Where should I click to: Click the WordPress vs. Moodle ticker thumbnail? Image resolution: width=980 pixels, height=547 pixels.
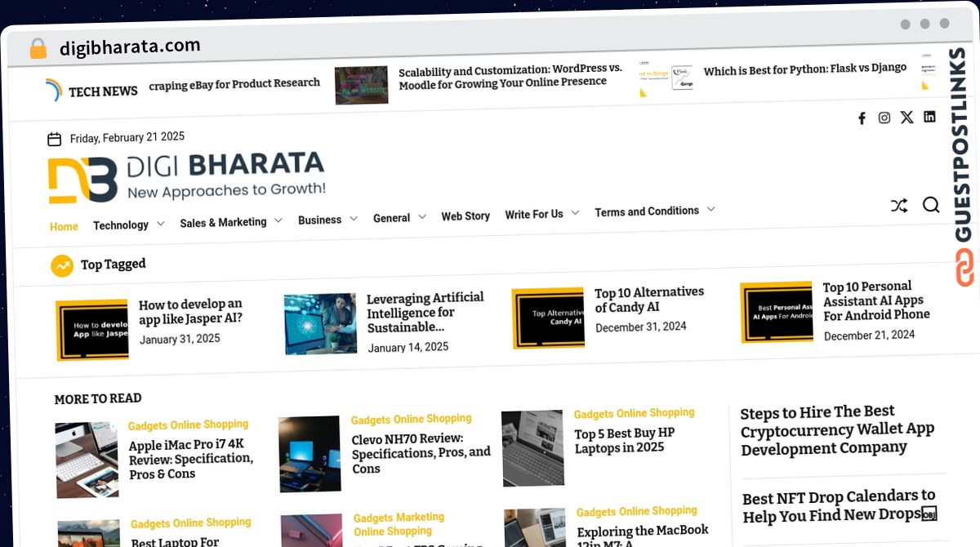coord(362,85)
